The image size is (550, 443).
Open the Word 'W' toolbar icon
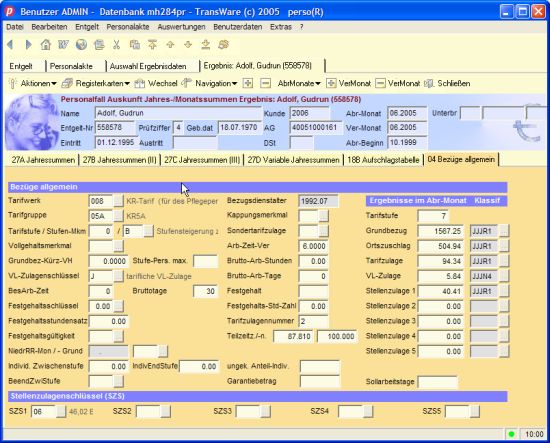(63, 45)
